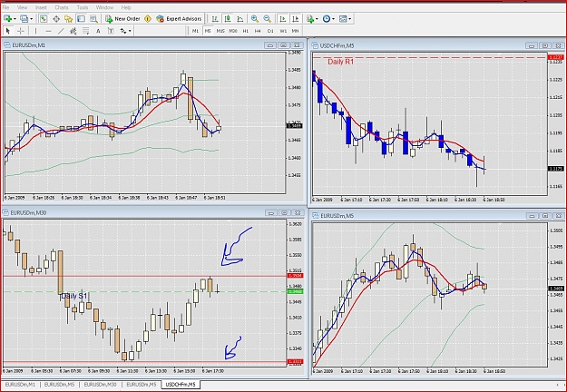Expand the Indicators dropdown arrow
The height and width of the screenshot is (392, 567).
(317, 19)
